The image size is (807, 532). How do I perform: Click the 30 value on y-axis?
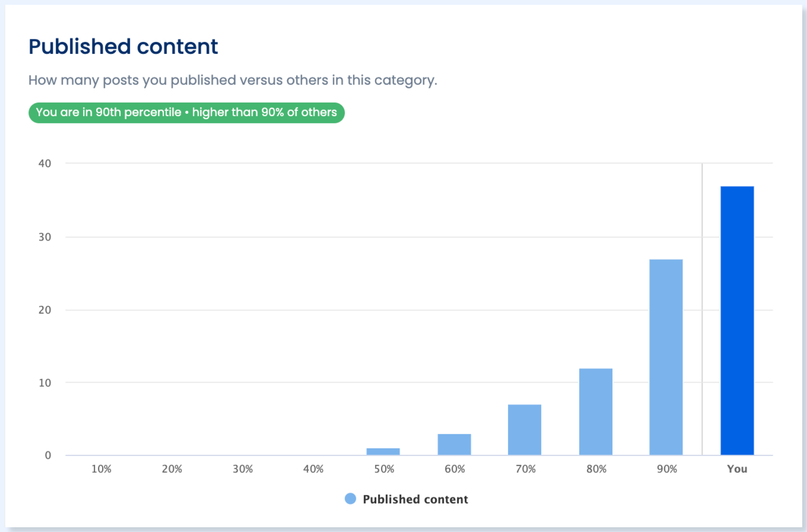[x=45, y=237]
